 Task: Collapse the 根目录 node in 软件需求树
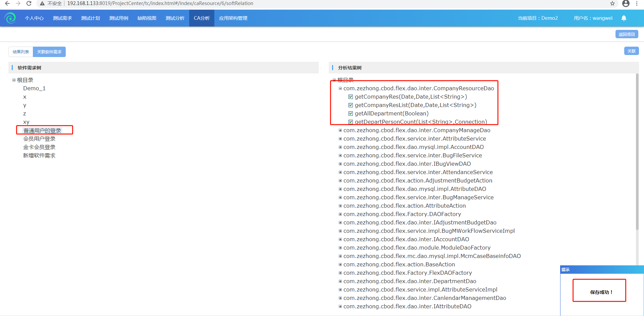click(x=14, y=80)
